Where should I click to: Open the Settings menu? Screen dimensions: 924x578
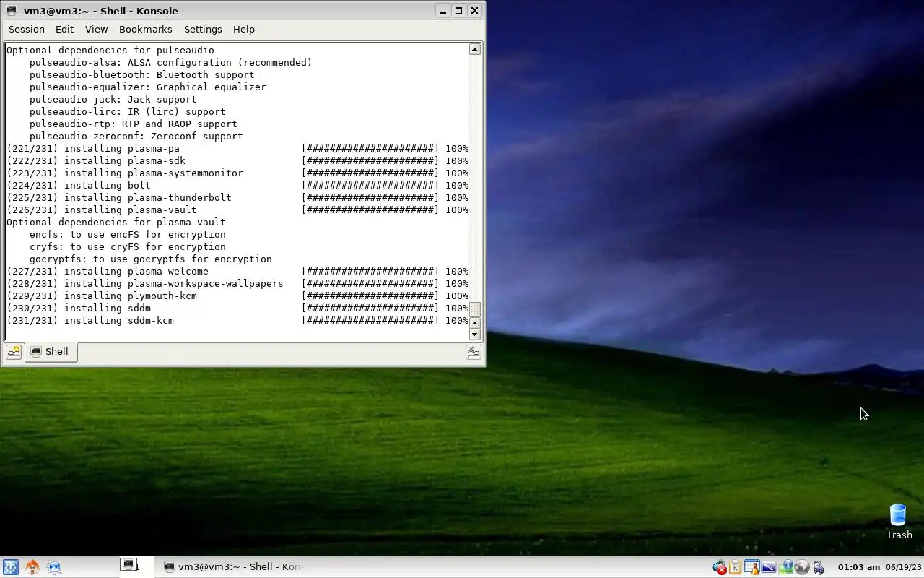(203, 29)
